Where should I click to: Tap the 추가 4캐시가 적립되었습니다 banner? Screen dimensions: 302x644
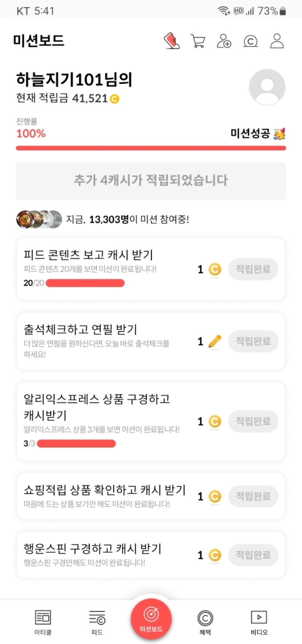coord(151,180)
